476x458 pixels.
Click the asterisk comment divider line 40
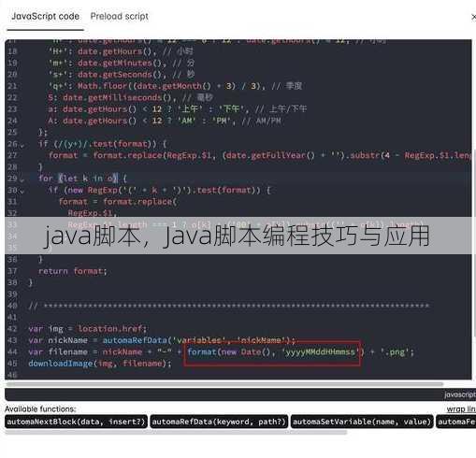[229, 306]
